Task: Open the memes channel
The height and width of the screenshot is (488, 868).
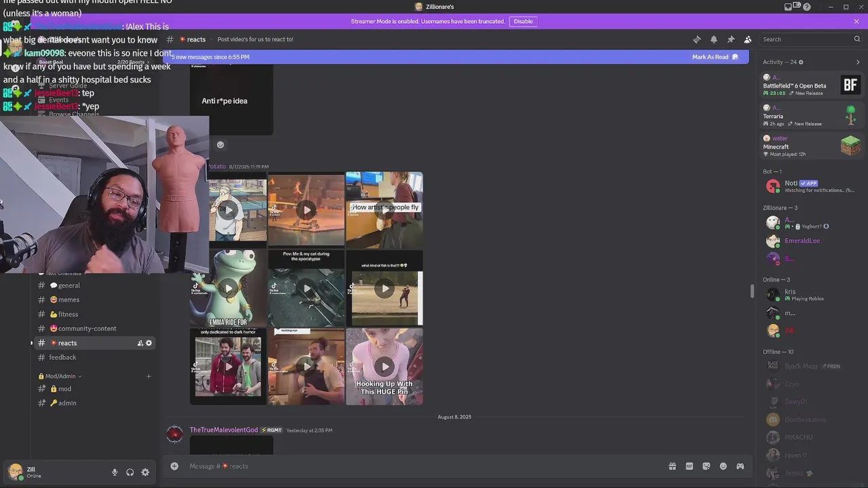Action: click(x=95, y=300)
